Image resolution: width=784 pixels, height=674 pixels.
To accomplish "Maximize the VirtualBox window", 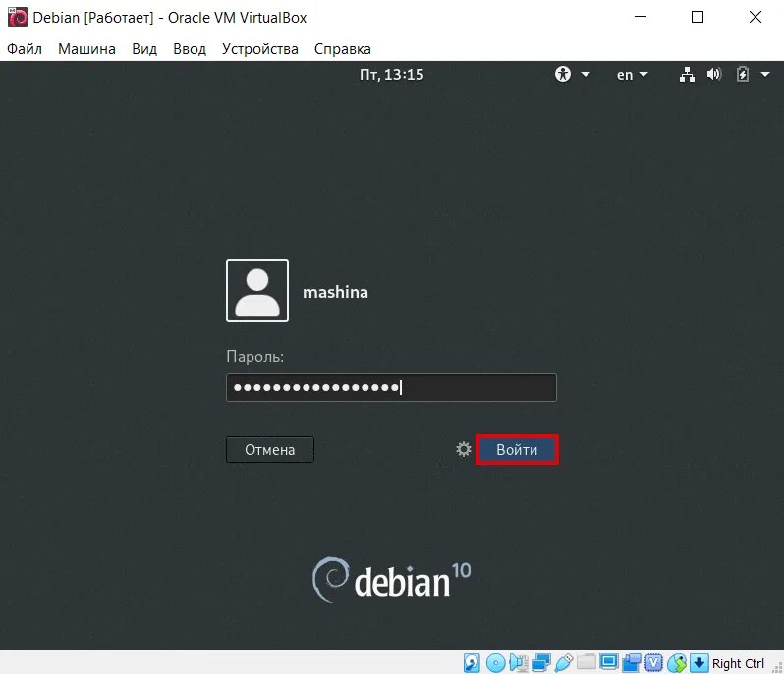I will point(698,17).
